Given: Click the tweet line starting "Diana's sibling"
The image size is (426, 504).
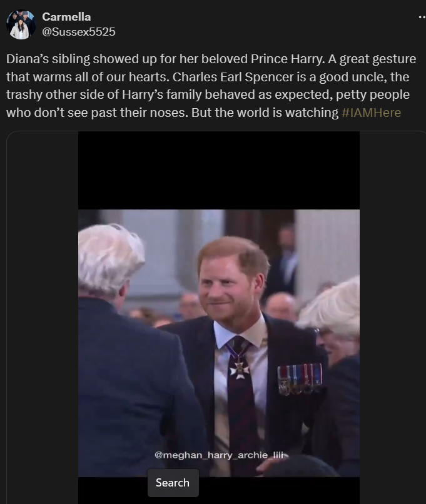Looking at the screenshot, I should [211, 59].
